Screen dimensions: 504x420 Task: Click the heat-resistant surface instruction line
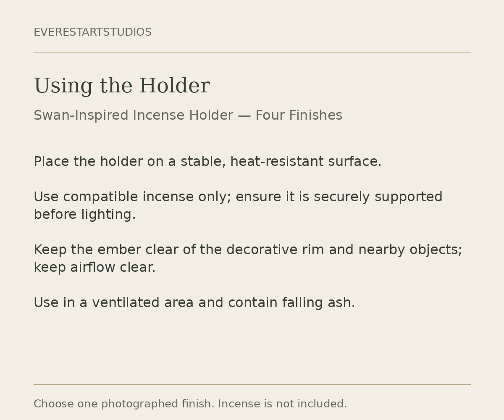pos(207,162)
